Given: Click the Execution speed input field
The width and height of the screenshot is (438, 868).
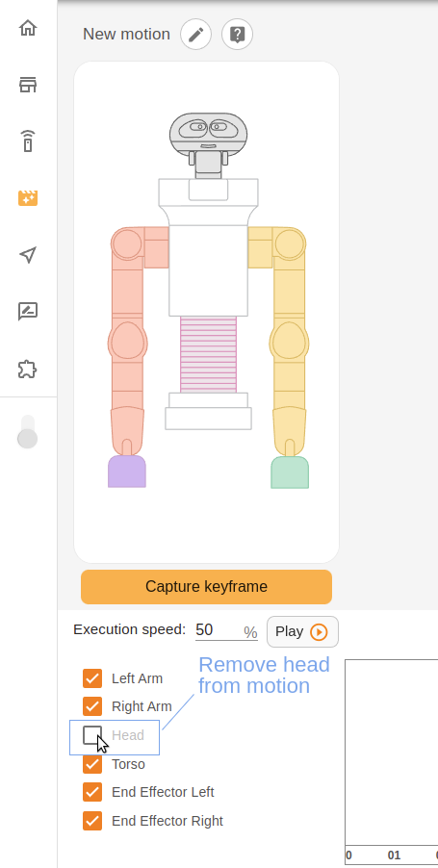Looking at the screenshot, I should click(x=226, y=630).
